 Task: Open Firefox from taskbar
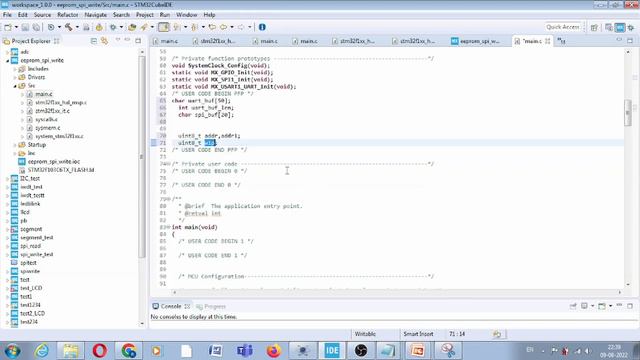pos(273,351)
